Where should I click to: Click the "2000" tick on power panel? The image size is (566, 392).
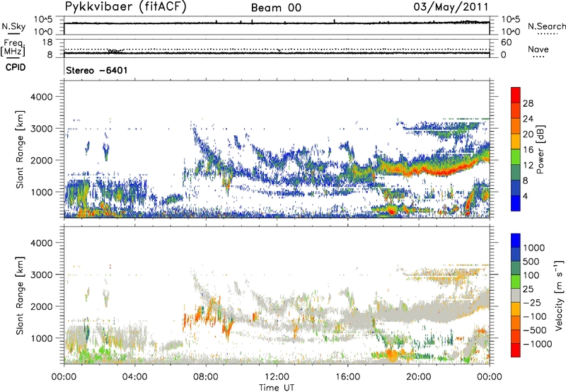[41, 160]
